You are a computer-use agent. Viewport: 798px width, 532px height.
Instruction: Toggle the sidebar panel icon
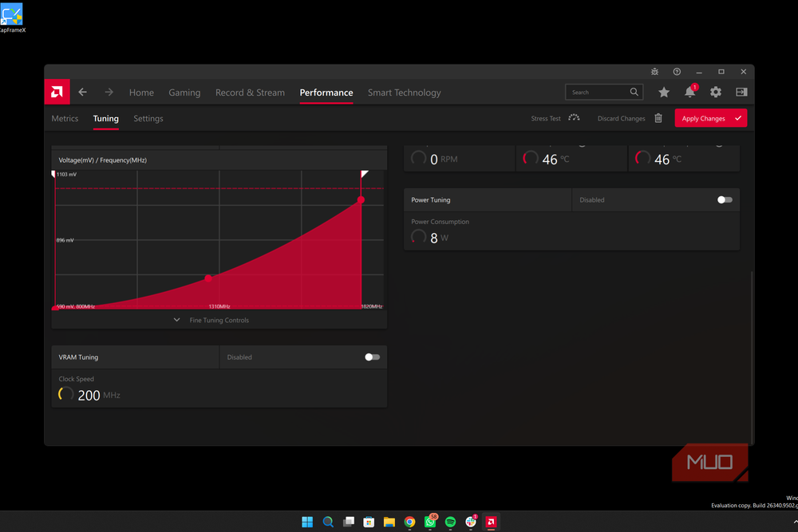(x=741, y=92)
